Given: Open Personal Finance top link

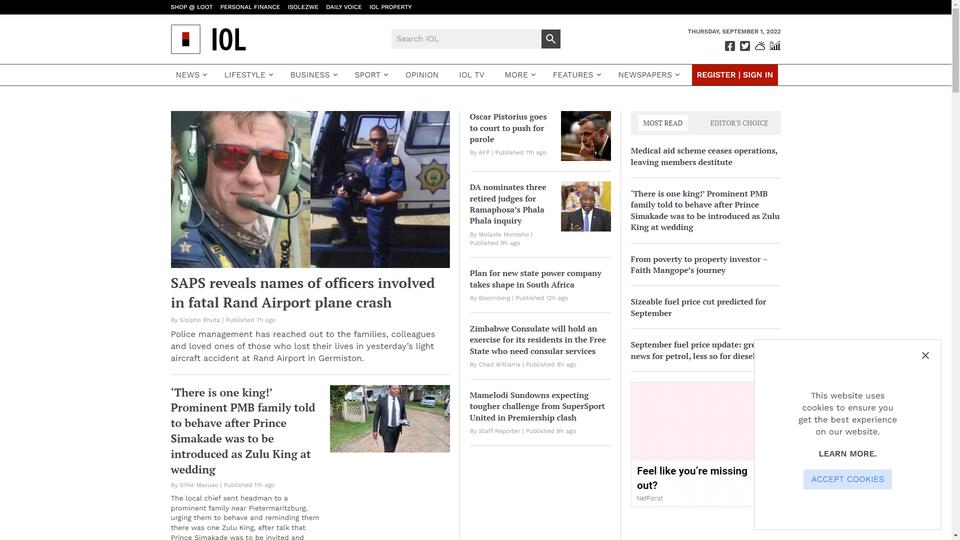Looking at the screenshot, I should 250,7.
